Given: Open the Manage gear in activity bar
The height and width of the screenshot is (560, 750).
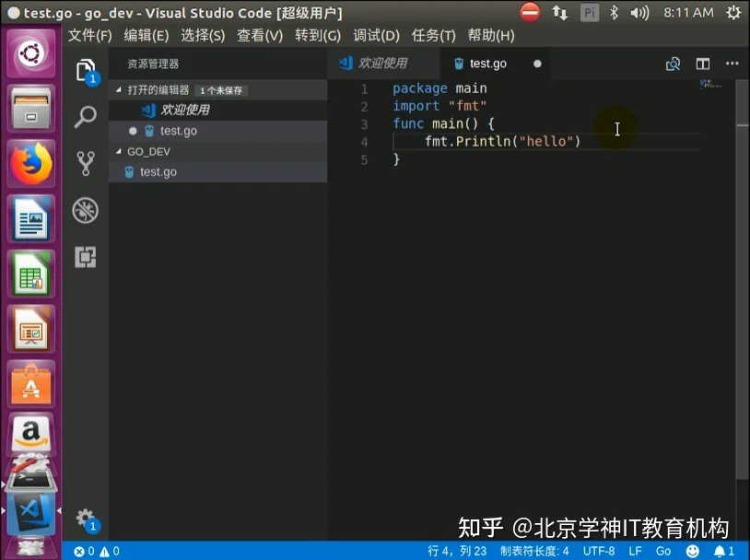Looking at the screenshot, I should click(86, 519).
